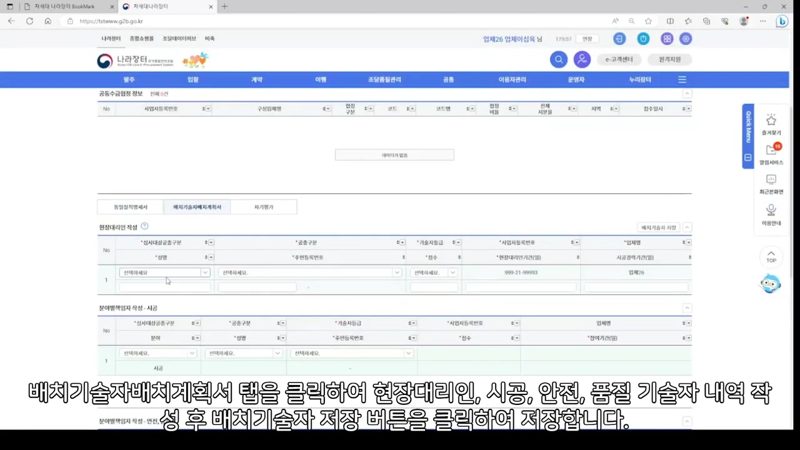Open the 조달데이터허브 top link
The image size is (800, 450).
[x=179, y=39]
